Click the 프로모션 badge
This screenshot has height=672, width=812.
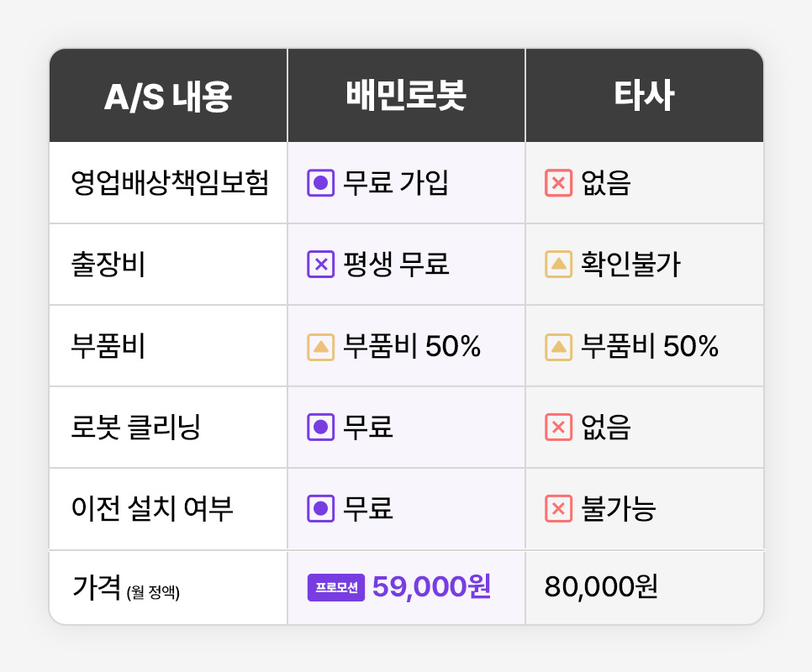[x=336, y=587]
